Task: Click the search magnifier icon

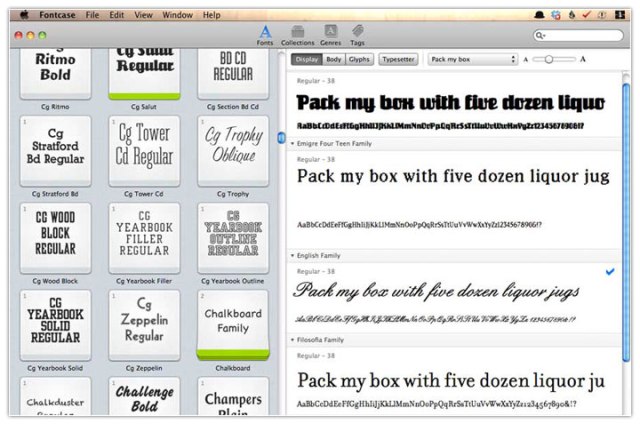Action: [x=540, y=36]
